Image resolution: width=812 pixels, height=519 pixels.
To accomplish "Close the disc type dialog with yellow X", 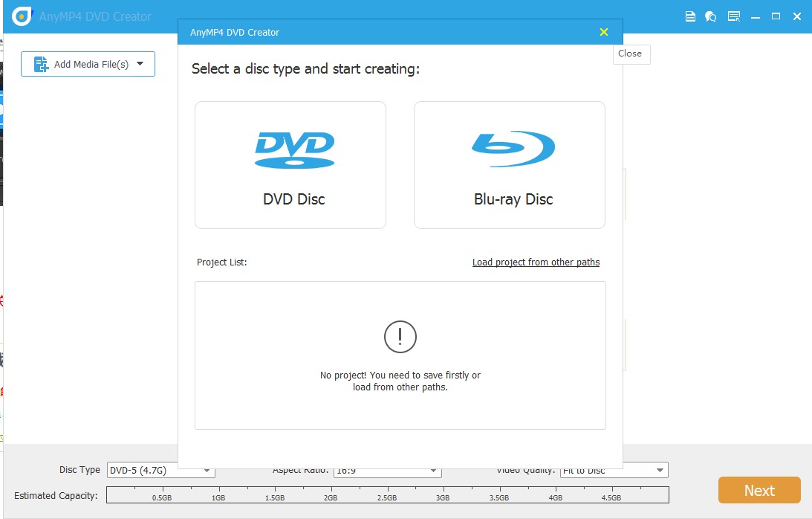I will [604, 32].
